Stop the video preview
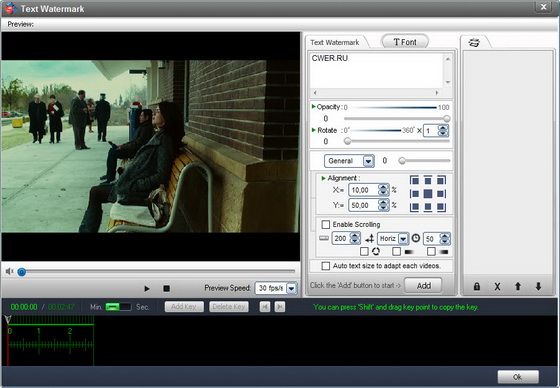The height and width of the screenshot is (388, 560). click(x=166, y=288)
